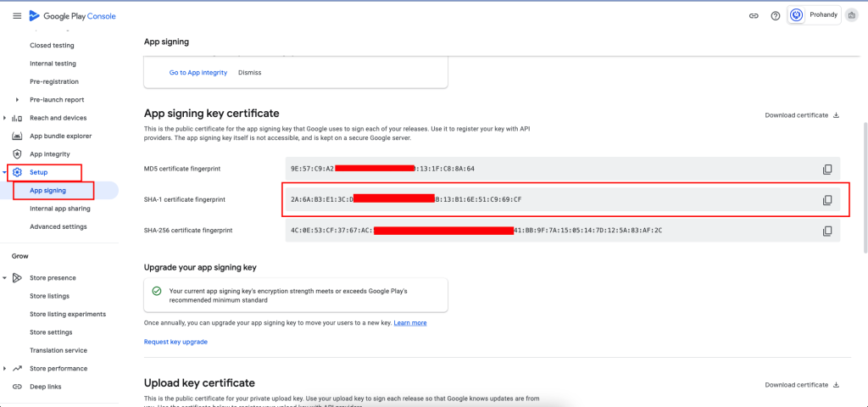This screenshot has width=868, height=407.
Task: Open the hamburger navigation menu
Action: click(17, 16)
